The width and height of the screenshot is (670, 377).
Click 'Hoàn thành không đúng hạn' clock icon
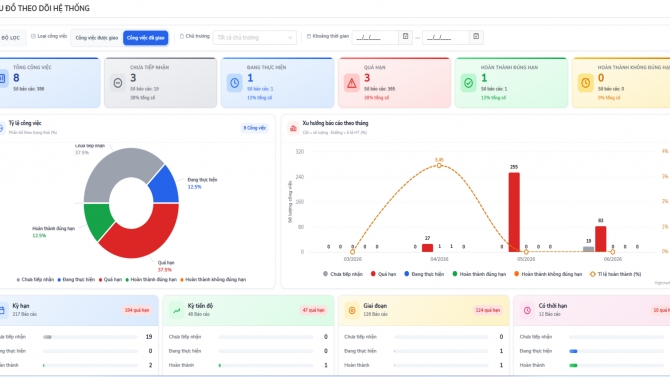point(585,83)
